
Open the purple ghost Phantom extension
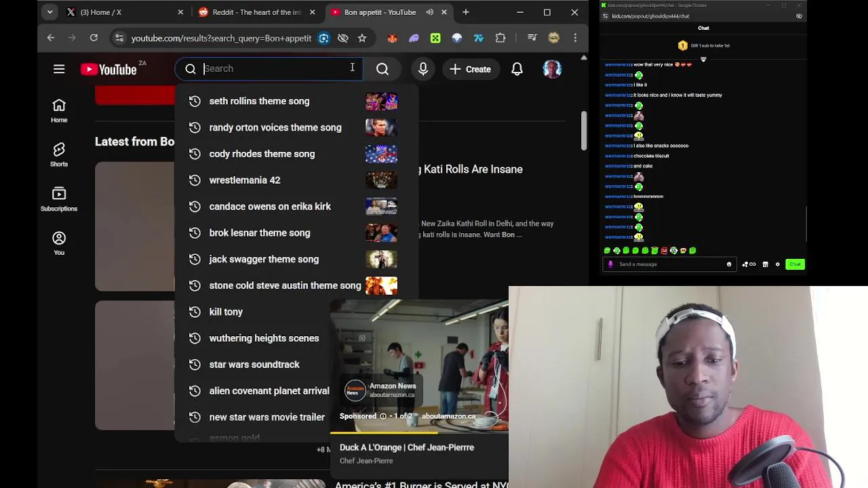click(414, 38)
